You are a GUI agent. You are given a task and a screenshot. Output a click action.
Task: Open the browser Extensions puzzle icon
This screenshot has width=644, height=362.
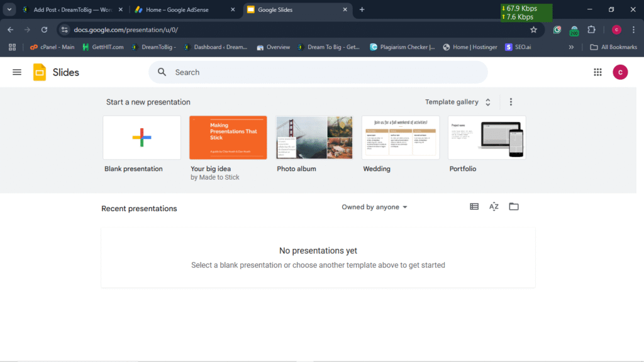point(591,30)
